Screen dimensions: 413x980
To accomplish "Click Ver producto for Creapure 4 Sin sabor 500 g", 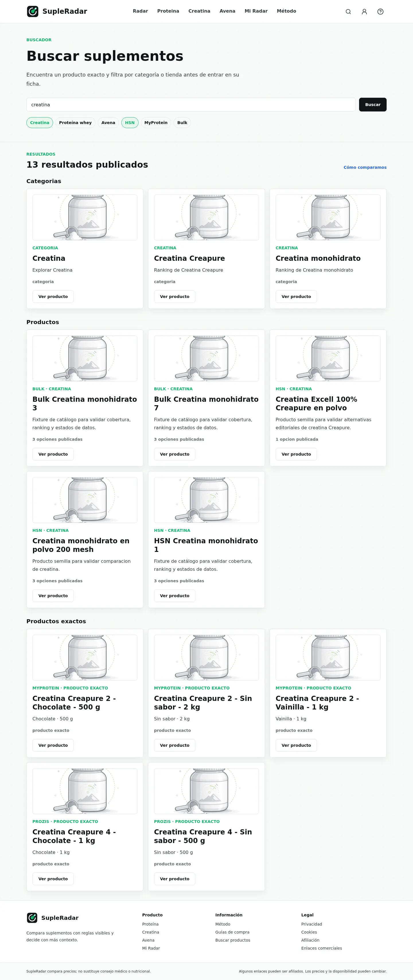I will click(x=175, y=879).
